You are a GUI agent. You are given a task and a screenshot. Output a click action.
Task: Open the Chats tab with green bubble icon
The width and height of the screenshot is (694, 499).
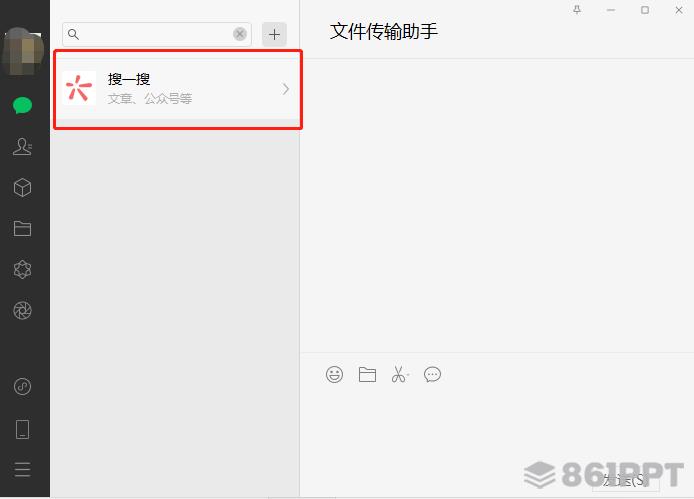(x=22, y=105)
